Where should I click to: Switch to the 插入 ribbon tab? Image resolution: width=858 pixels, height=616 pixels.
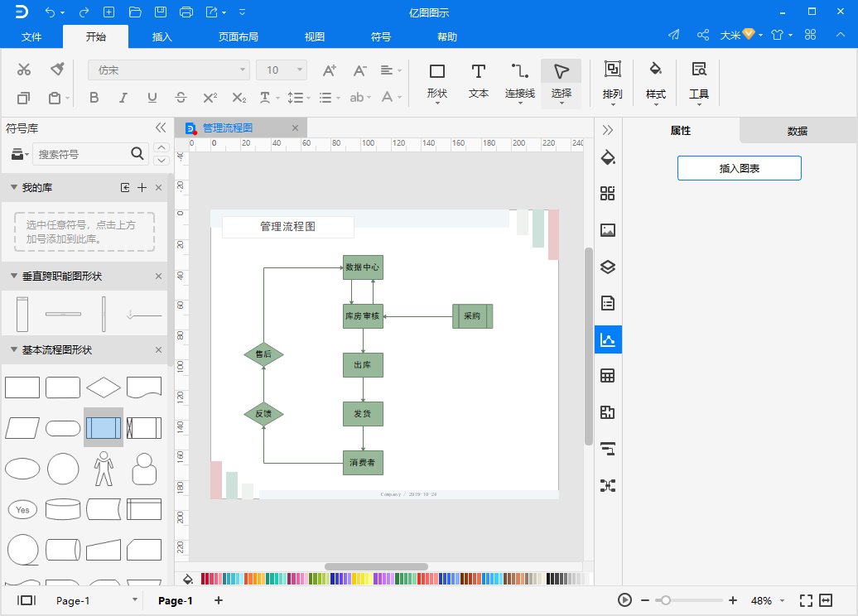coord(162,36)
